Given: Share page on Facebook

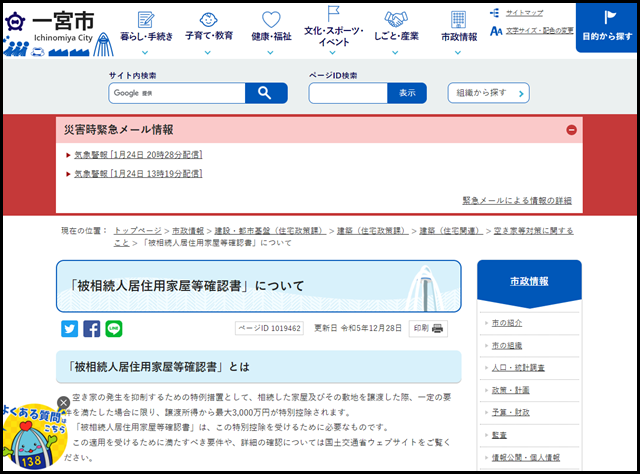Looking at the screenshot, I should (91, 329).
